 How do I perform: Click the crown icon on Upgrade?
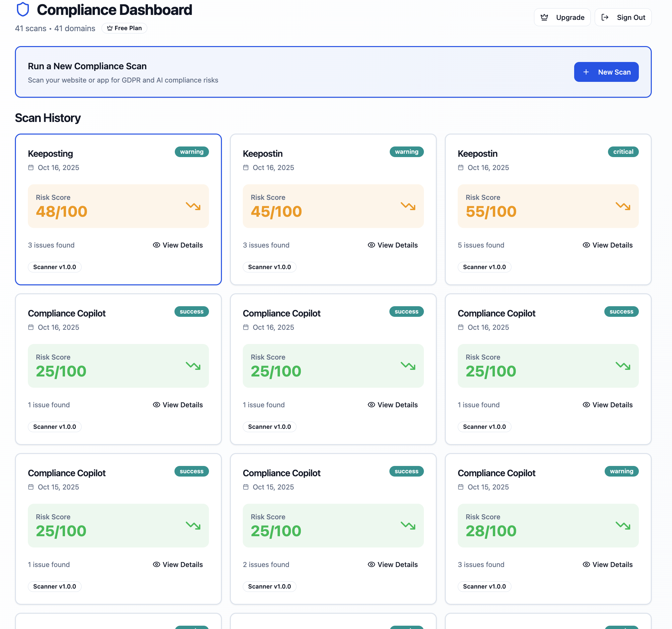coord(544,17)
